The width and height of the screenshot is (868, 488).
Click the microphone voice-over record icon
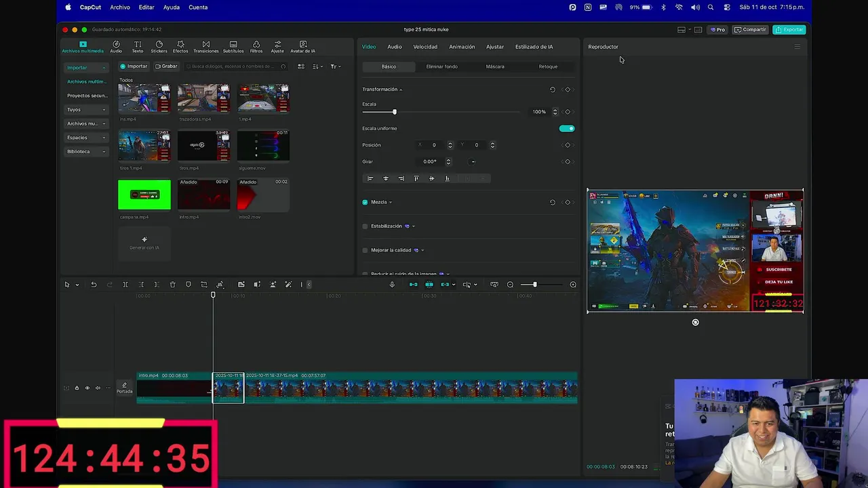(x=392, y=285)
